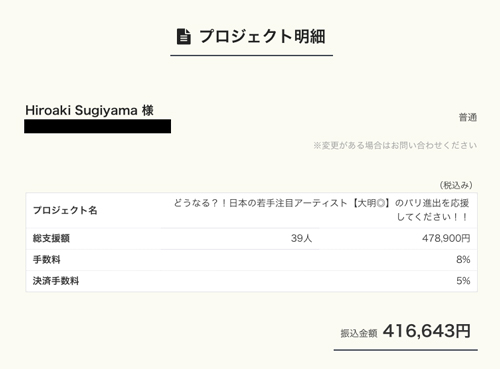Click the 手数料 row label
The width and height of the screenshot is (500, 369).
[x=47, y=260]
